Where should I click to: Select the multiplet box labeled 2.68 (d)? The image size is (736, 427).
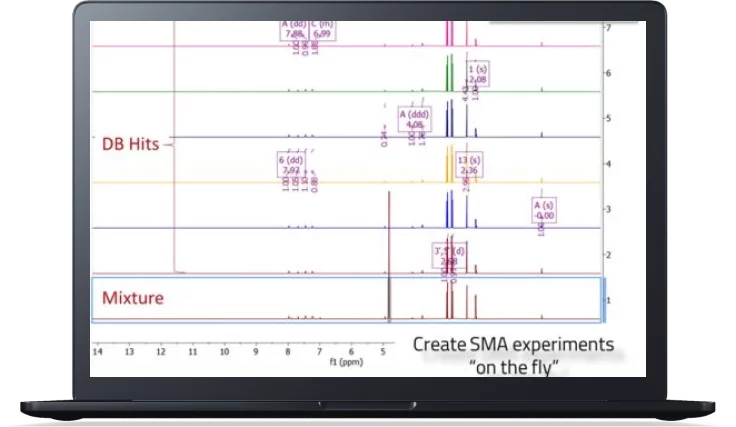449,256
